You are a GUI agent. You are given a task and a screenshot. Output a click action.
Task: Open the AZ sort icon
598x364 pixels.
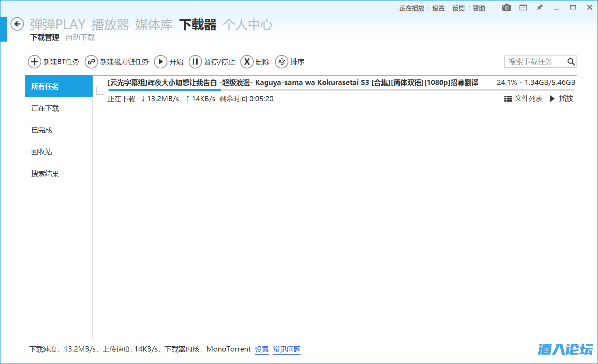281,62
